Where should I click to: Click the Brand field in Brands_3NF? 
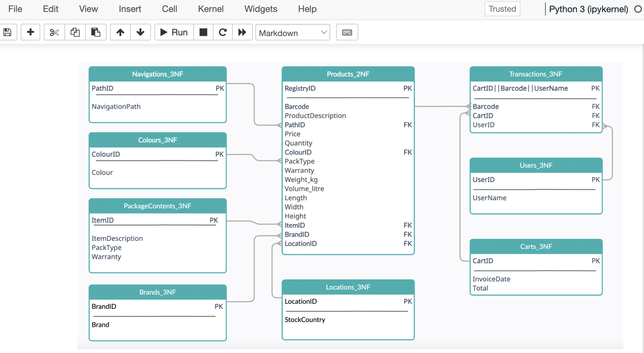coord(100,325)
